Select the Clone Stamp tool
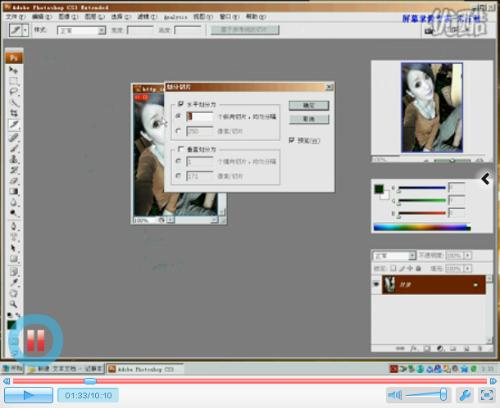 (14, 159)
